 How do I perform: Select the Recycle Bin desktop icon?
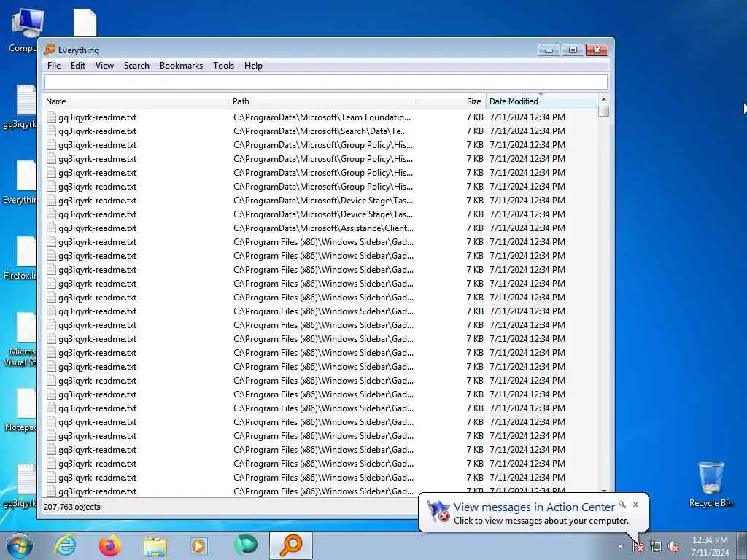click(x=711, y=484)
